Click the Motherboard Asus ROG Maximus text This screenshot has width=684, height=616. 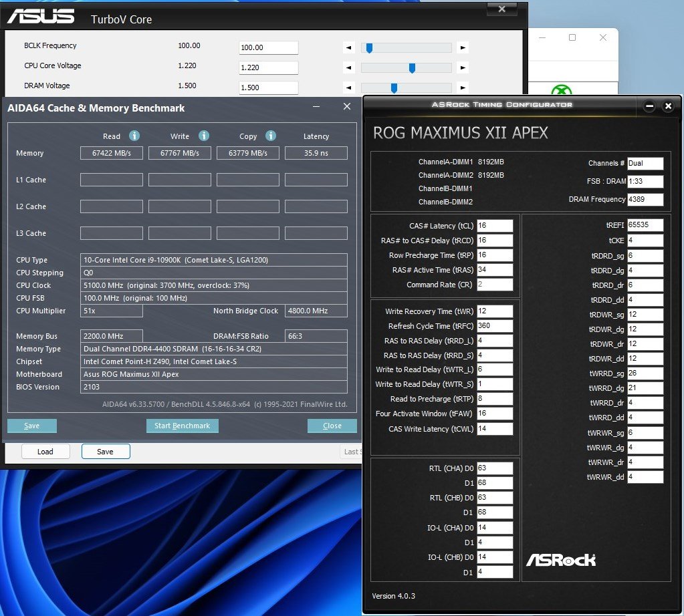[x=131, y=374]
